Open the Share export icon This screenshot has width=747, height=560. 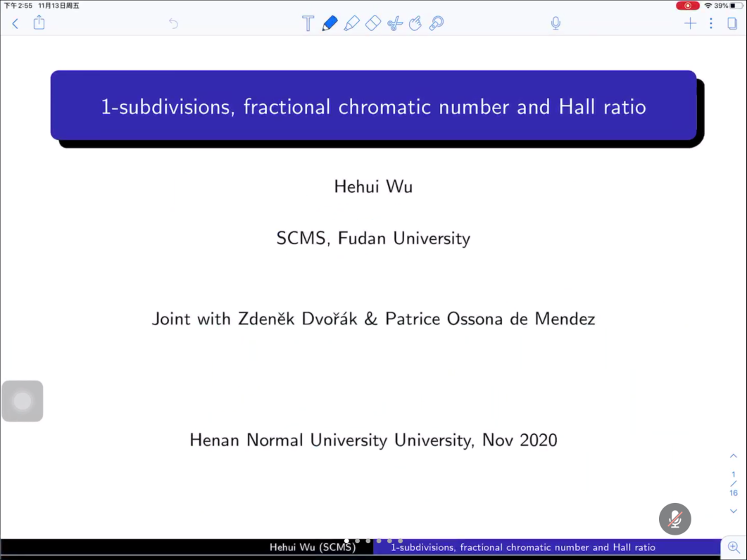point(39,23)
